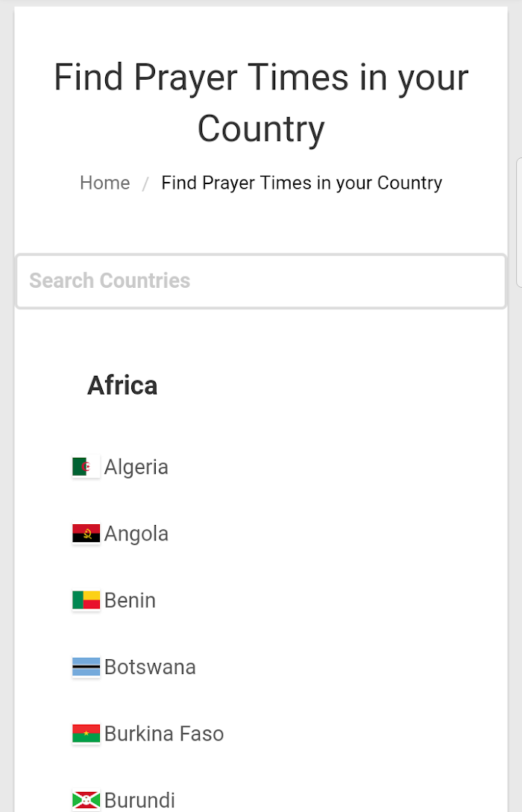Go to Home breadcrumb link

(104, 183)
